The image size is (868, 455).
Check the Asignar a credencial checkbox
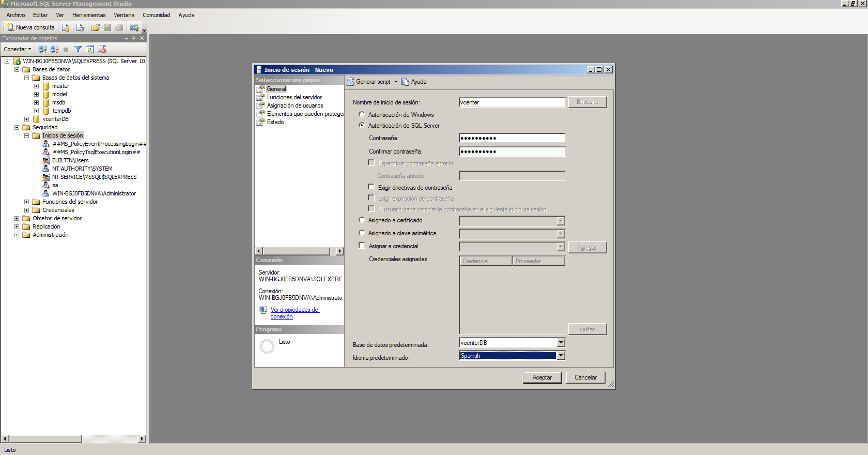point(362,246)
